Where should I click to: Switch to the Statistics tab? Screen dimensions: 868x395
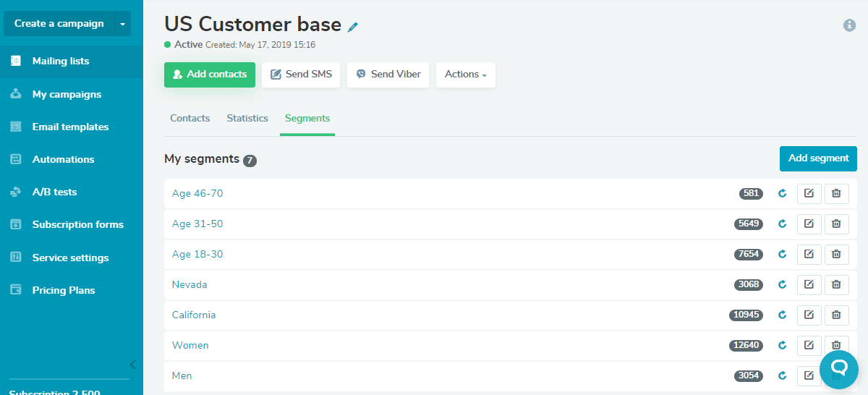point(247,118)
